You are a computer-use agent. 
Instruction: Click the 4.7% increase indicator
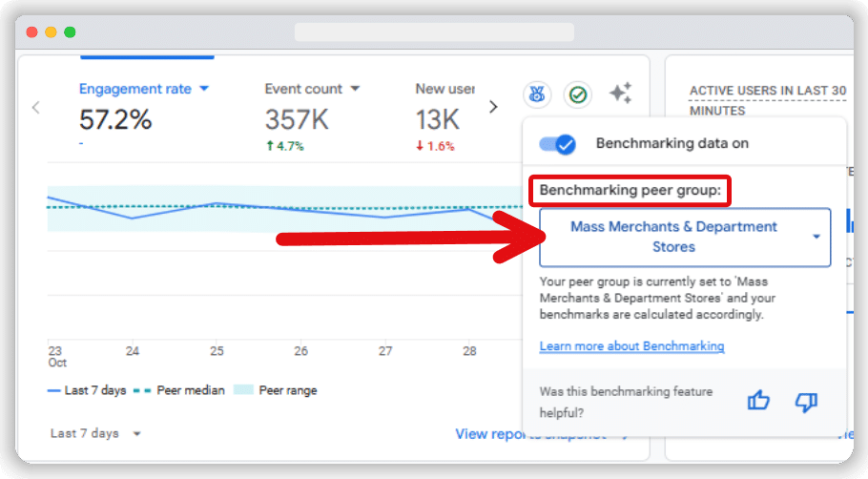pos(285,146)
